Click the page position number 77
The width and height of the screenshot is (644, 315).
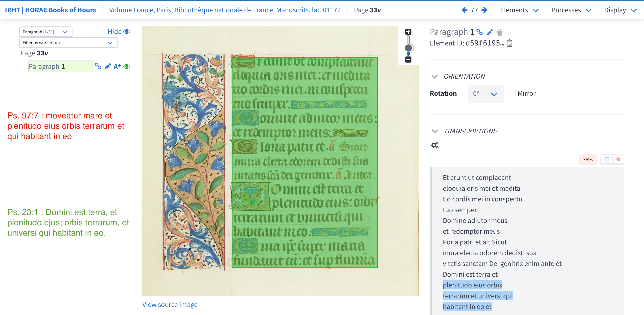click(x=474, y=10)
